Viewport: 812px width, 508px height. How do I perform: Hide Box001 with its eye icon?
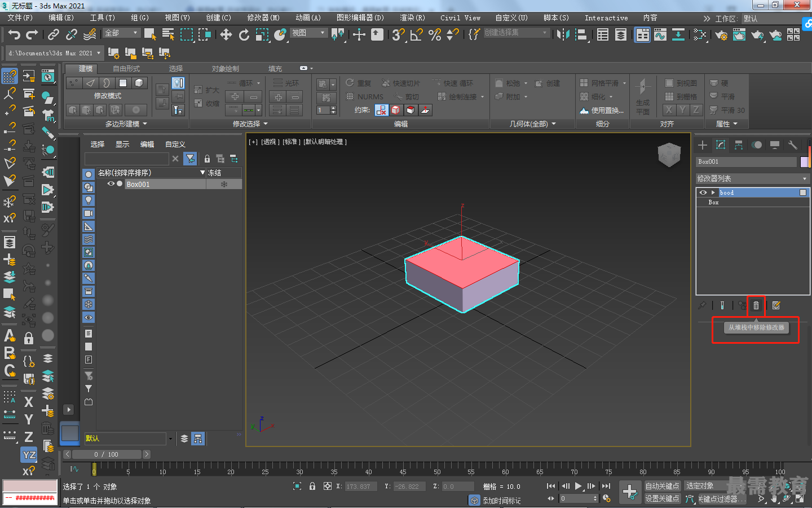(111, 184)
